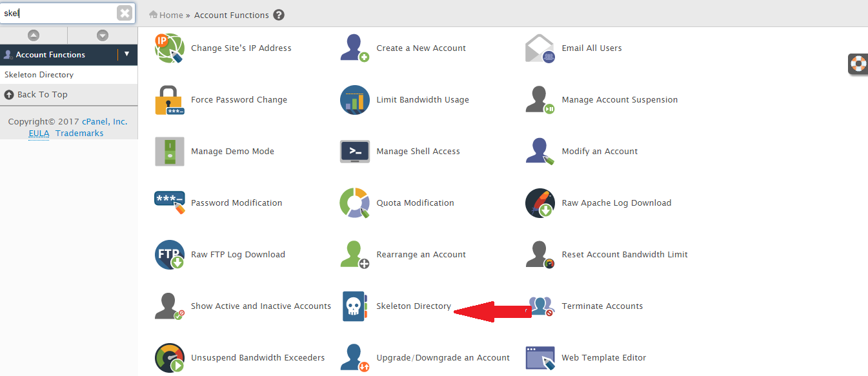Screen dimensions: 868x376
Task: Click Account Functions in breadcrumb
Action: [x=232, y=15]
